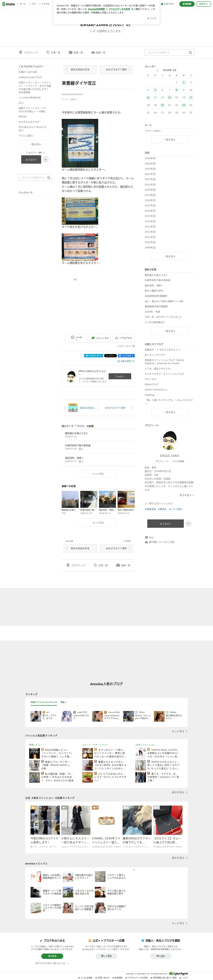Viewport: 213px width, 980px height.
Task: Open the ブログトップ tab
Action: coord(29,53)
